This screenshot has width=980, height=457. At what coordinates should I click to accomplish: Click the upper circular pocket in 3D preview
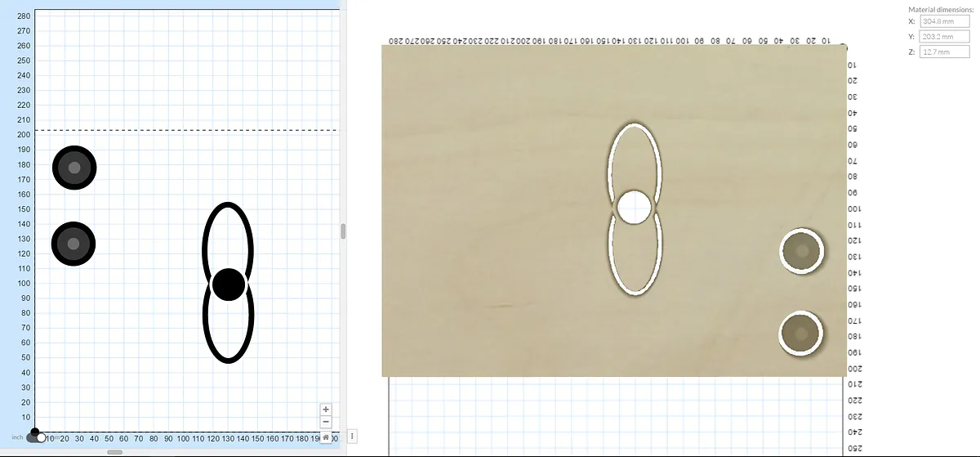pyautogui.click(x=801, y=251)
